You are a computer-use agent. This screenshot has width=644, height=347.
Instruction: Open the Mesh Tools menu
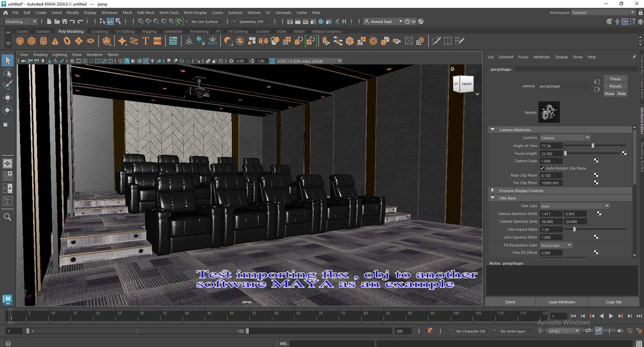[169, 12]
